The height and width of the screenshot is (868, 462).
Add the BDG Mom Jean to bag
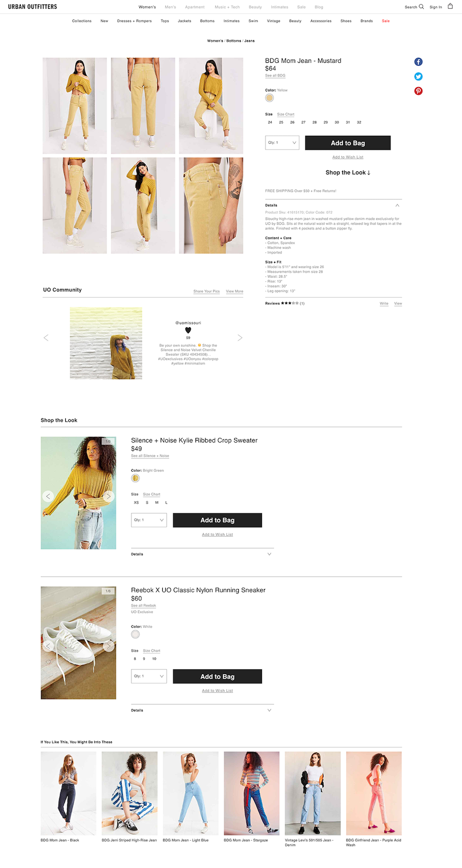pyautogui.click(x=348, y=143)
